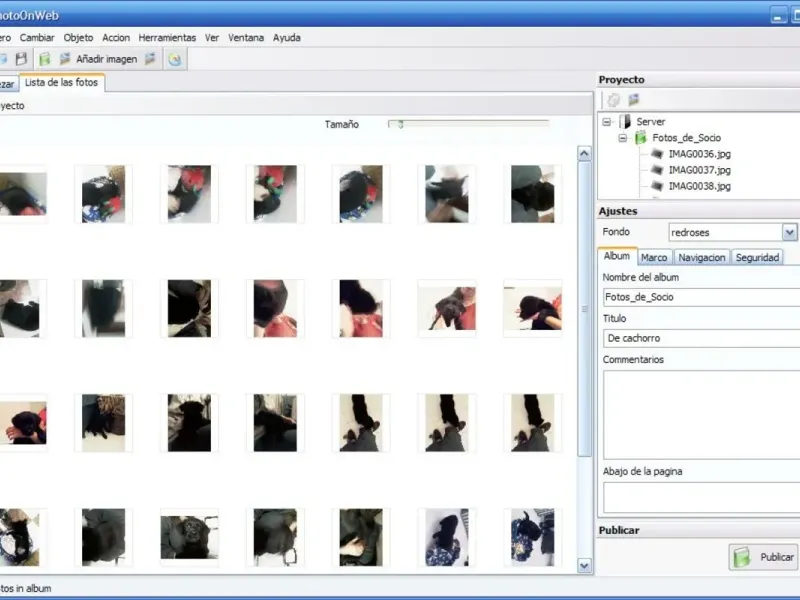The width and height of the screenshot is (800, 600).
Task: Open the Fondo dropdown showing redroses
Action: (x=789, y=232)
